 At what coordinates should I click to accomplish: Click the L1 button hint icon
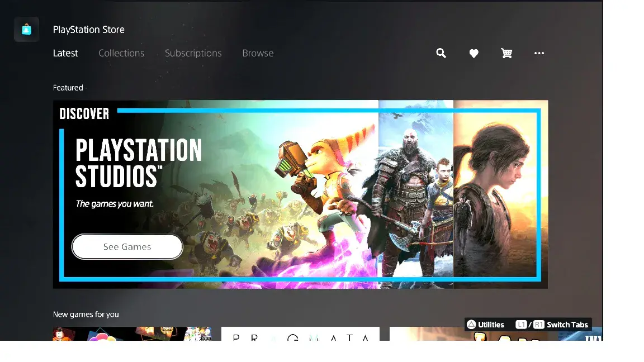[x=521, y=325]
